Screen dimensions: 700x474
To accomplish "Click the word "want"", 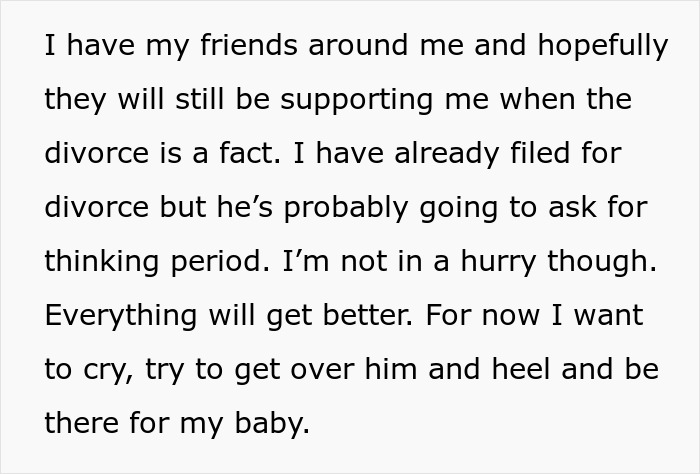I will click(x=605, y=316).
